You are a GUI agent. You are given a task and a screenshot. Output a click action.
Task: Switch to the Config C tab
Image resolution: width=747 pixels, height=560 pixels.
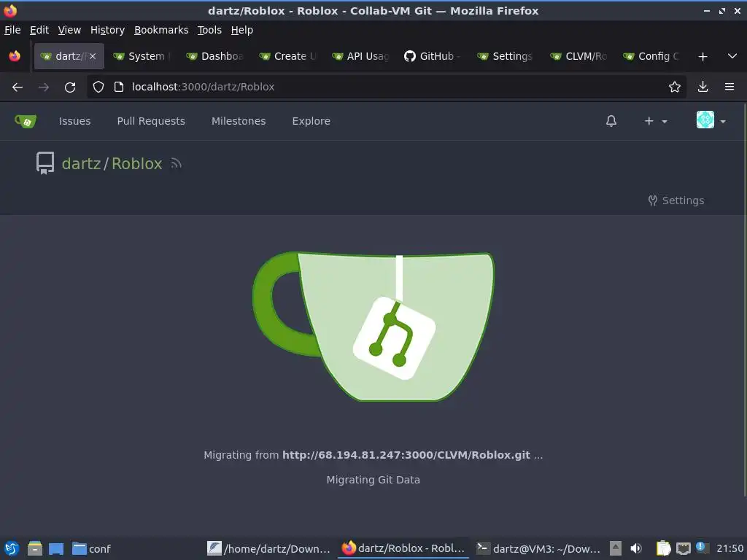click(651, 56)
